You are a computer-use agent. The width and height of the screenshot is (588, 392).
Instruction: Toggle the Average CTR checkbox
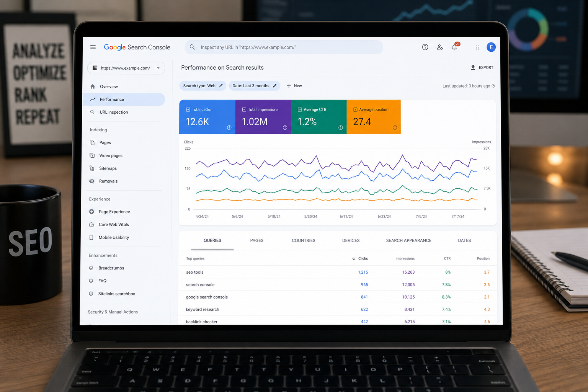pos(300,109)
